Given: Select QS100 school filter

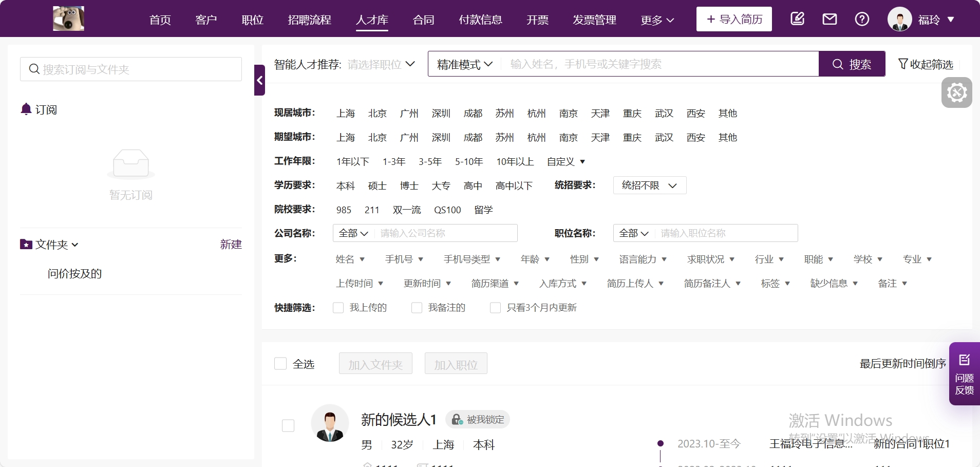Looking at the screenshot, I should coord(447,210).
